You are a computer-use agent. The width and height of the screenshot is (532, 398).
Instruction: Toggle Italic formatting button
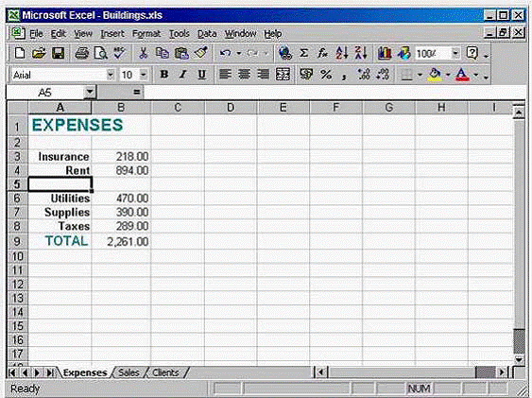point(183,75)
